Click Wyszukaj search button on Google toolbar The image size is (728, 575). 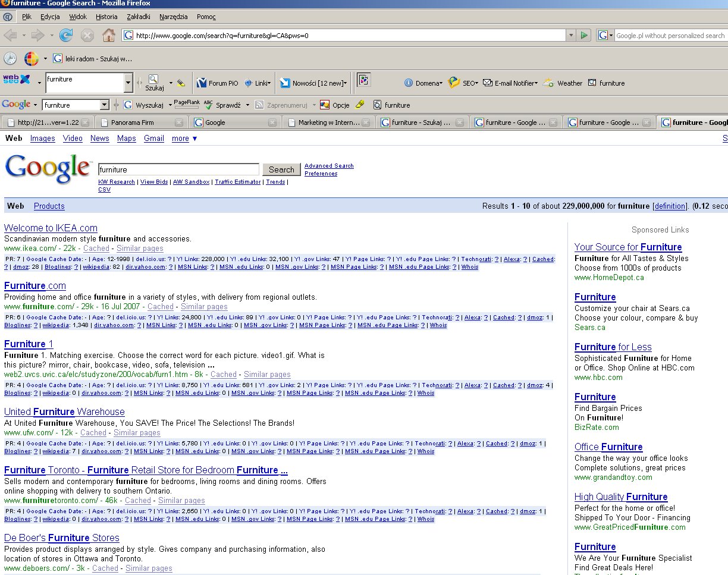[x=144, y=105]
